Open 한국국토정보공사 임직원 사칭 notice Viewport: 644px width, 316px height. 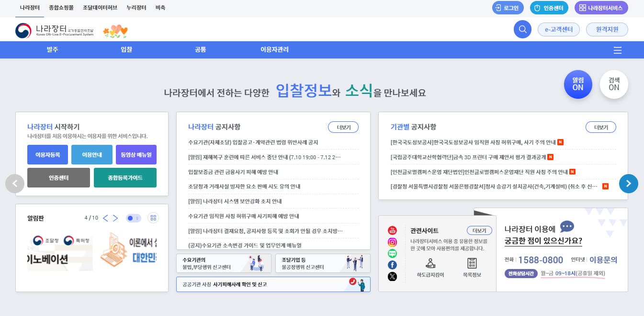tap(474, 142)
